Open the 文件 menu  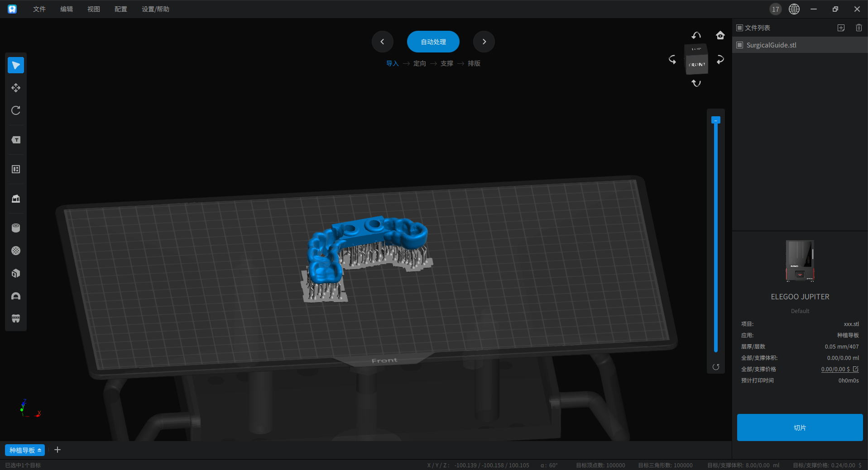tap(39, 9)
